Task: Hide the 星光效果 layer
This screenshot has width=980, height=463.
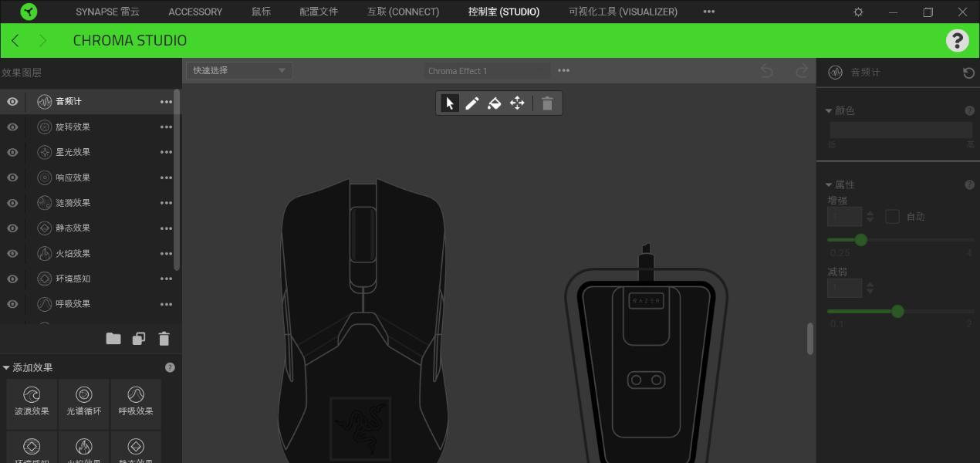Action: click(12, 152)
